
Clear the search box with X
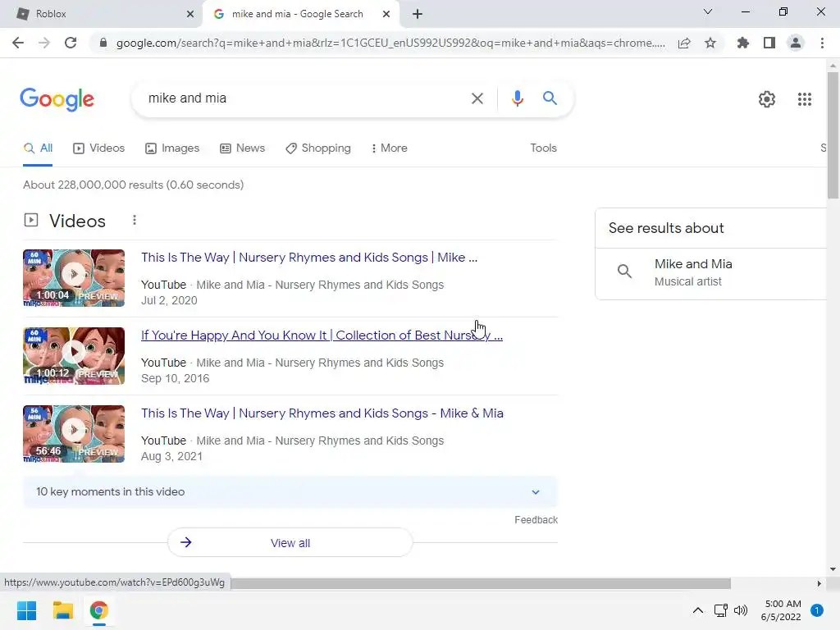[x=477, y=98]
